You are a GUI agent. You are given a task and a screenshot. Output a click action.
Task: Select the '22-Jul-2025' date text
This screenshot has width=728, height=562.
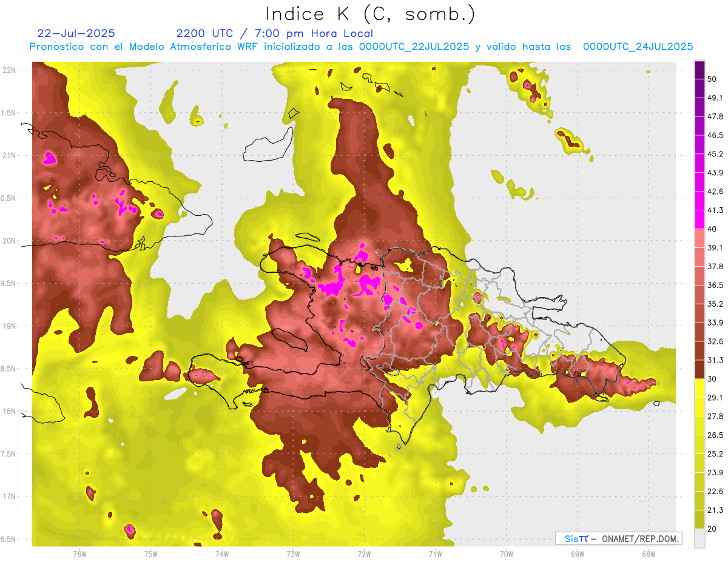pyautogui.click(x=76, y=33)
